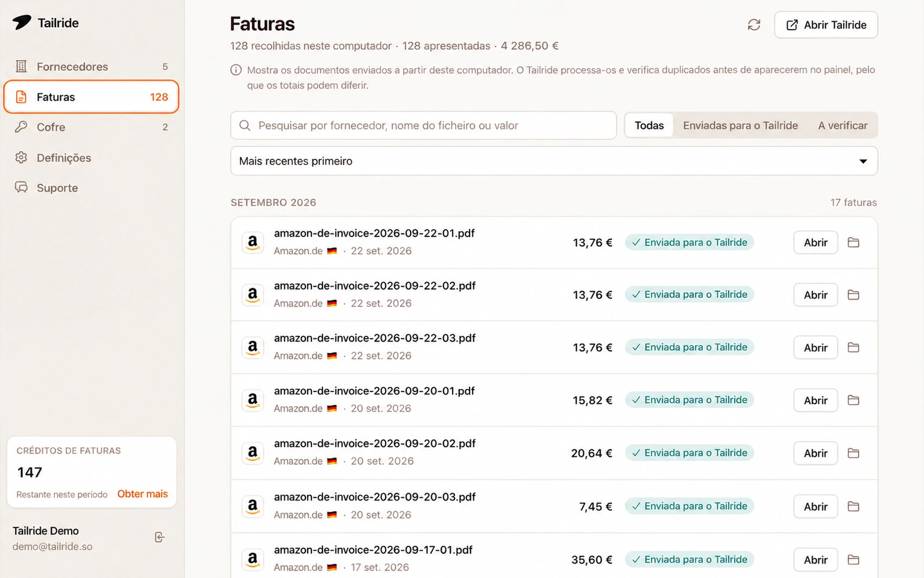Open Definições settings page
924x578 pixels.
pyautogui.click(x=91, y=158)
